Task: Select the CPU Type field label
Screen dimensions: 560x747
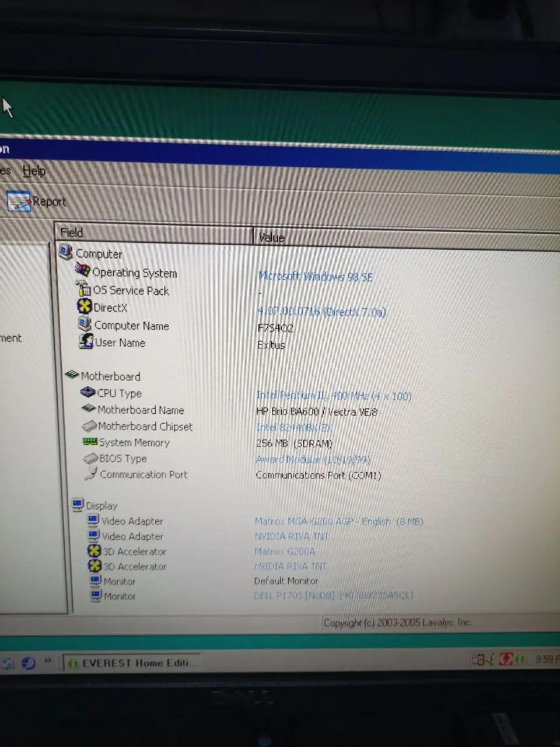Action: pyautogui.click(x=119, y=393)
